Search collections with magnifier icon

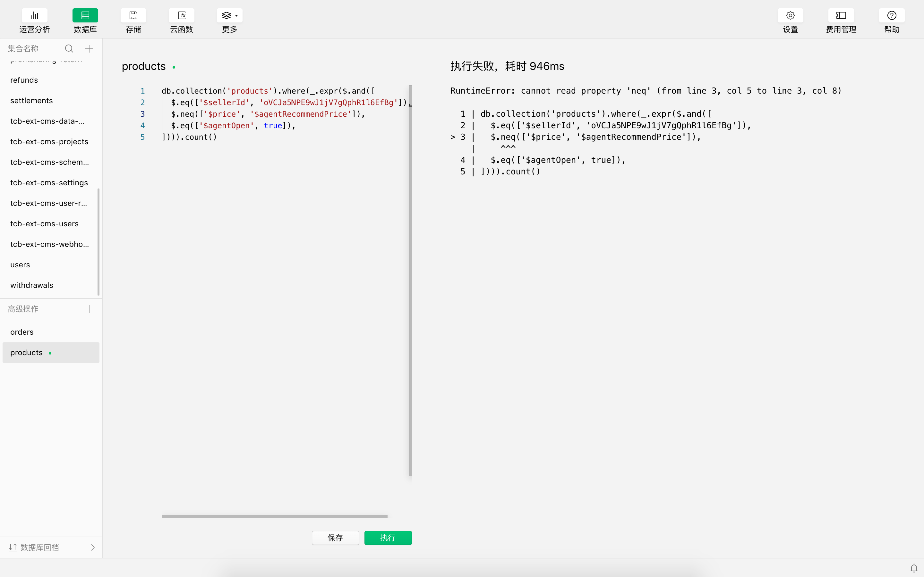pyautogui.click(x=69, y=48)
